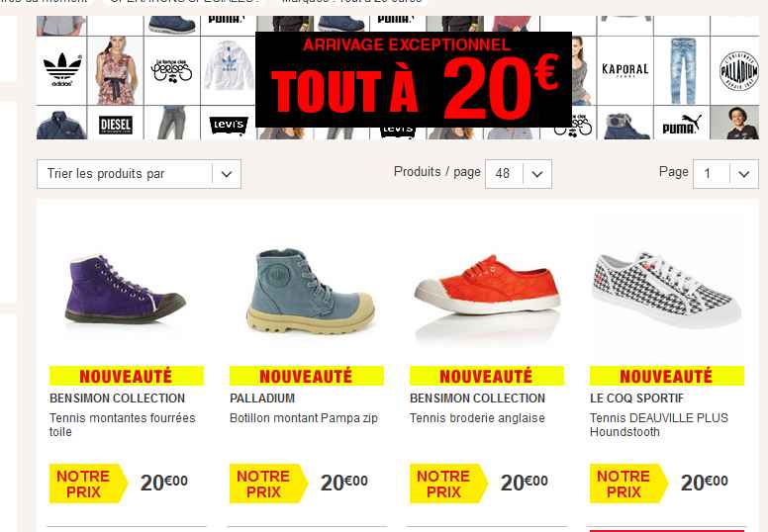Click the Puma logo at banner right

point(682,125)
